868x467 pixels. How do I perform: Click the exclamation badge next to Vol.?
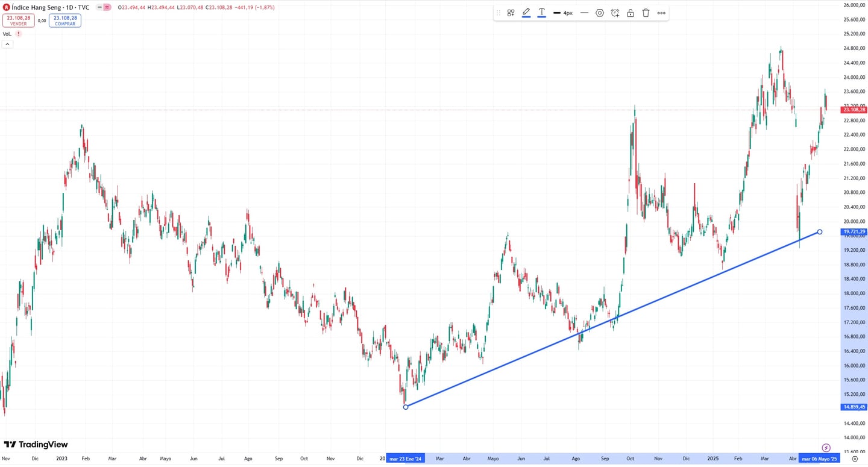tap(18, 34)
